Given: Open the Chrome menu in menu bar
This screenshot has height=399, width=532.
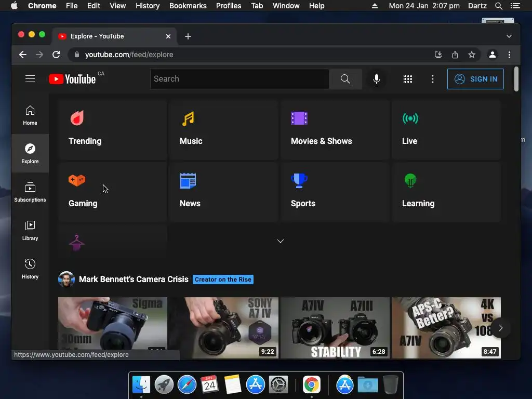Looking at the screenshot, I should click(42, 6).
